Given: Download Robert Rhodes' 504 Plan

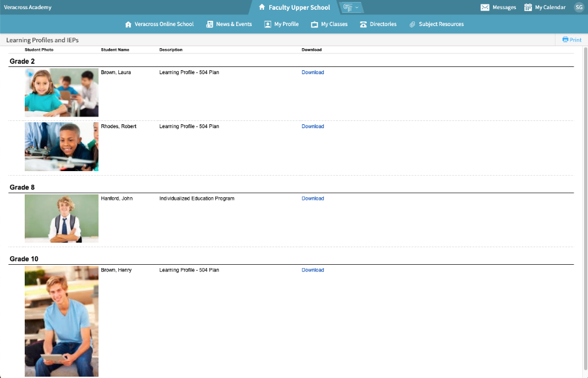Looking at the screenshot, I should (312, 126).
